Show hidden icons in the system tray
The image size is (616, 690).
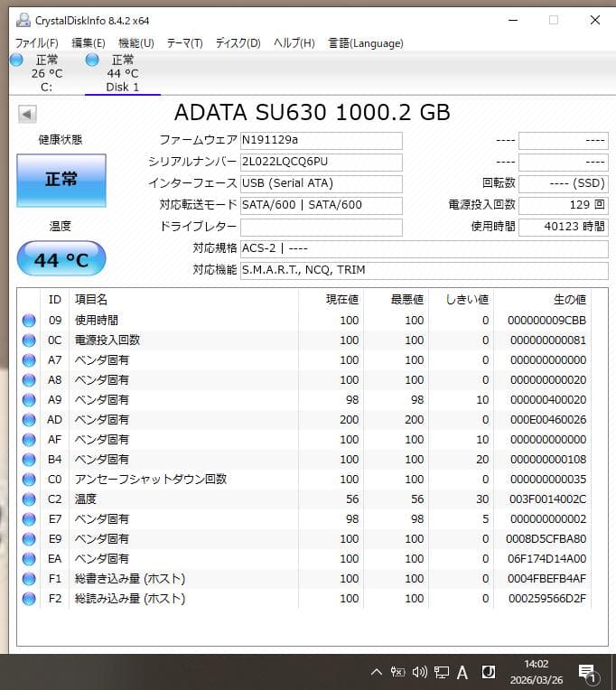377,672
